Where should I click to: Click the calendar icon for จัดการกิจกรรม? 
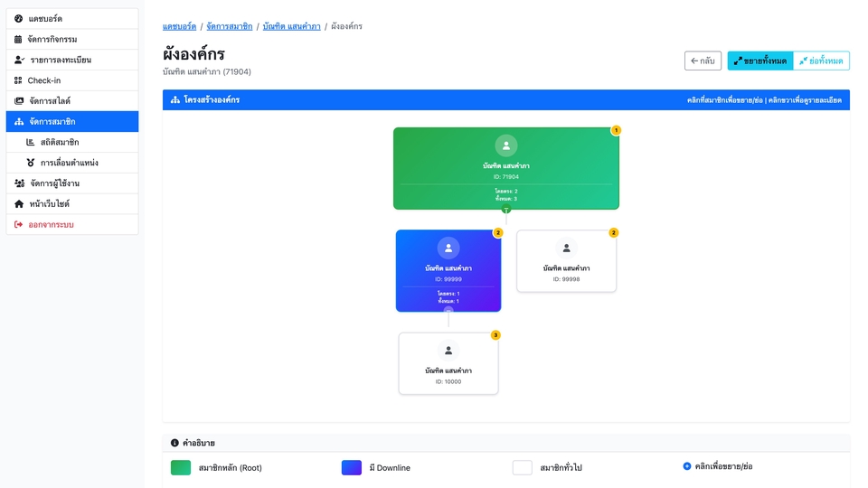[19, 40]
